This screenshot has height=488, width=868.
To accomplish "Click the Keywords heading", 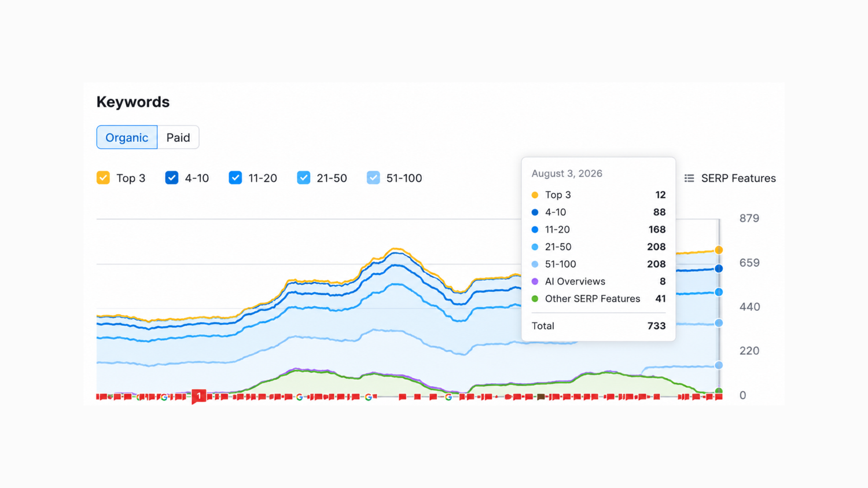I will (x=133, y=102).
